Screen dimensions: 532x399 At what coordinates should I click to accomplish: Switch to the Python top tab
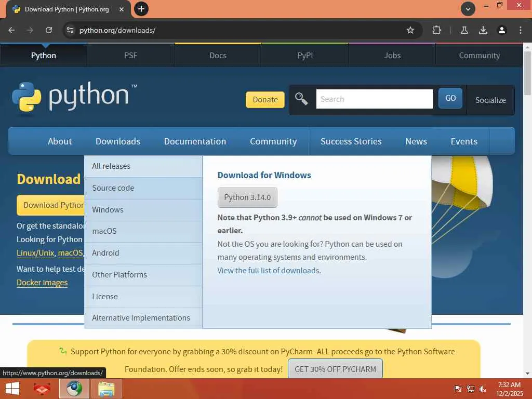tap(44, 55)
